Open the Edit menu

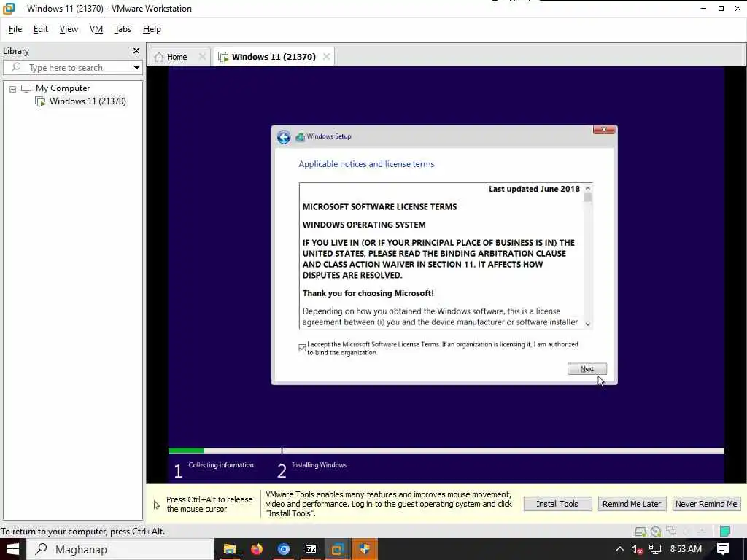coord(41,29)
